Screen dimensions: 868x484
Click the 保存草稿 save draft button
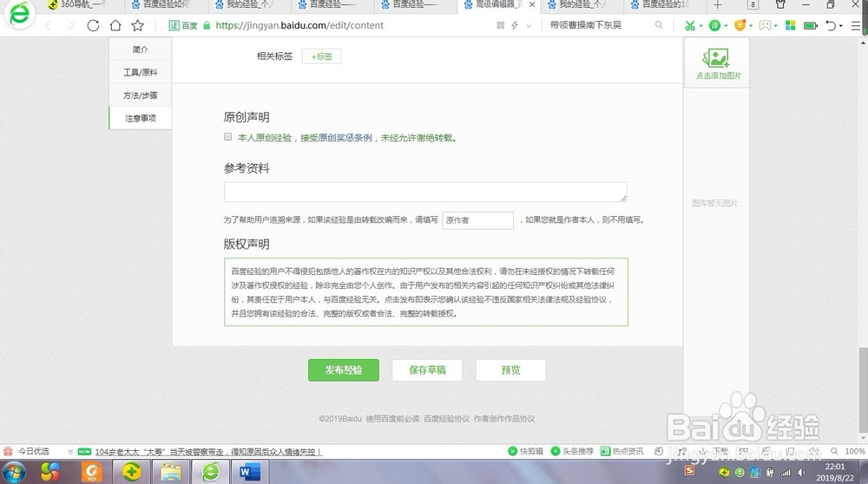[x=427, y=370]
